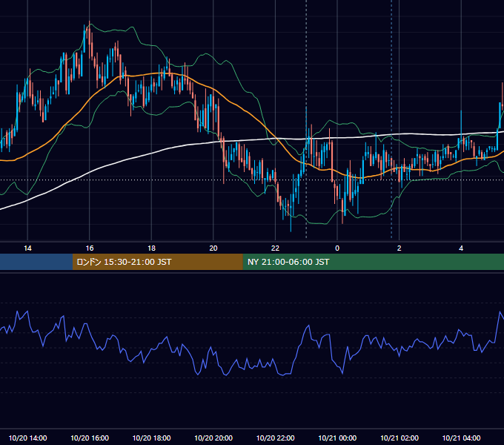Click hour label 0 on price chart axis
Screen dimensions: 504x445
tap(337, 248)
